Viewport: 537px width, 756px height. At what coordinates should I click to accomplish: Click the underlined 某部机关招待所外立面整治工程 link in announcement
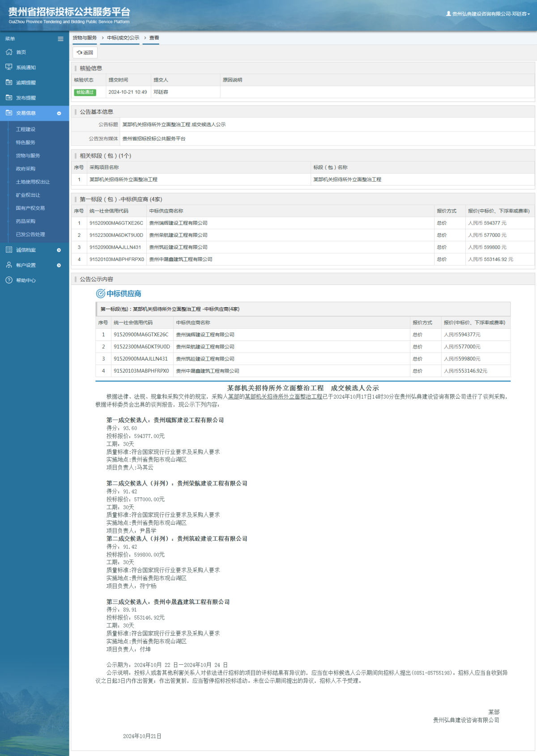283,397
